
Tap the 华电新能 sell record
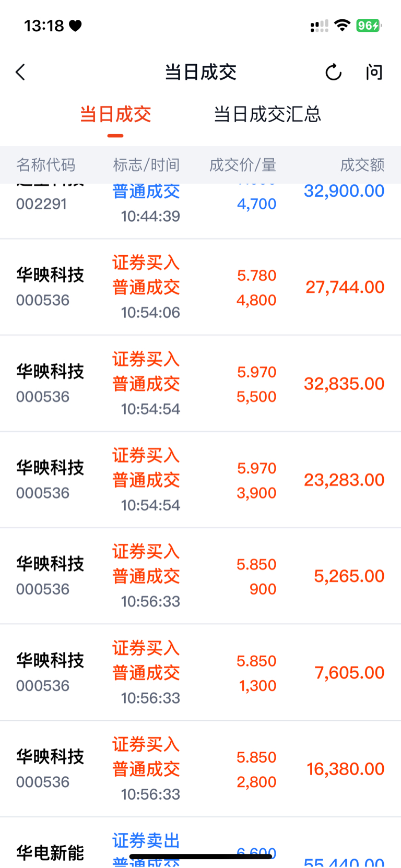[x=200, y=843]
